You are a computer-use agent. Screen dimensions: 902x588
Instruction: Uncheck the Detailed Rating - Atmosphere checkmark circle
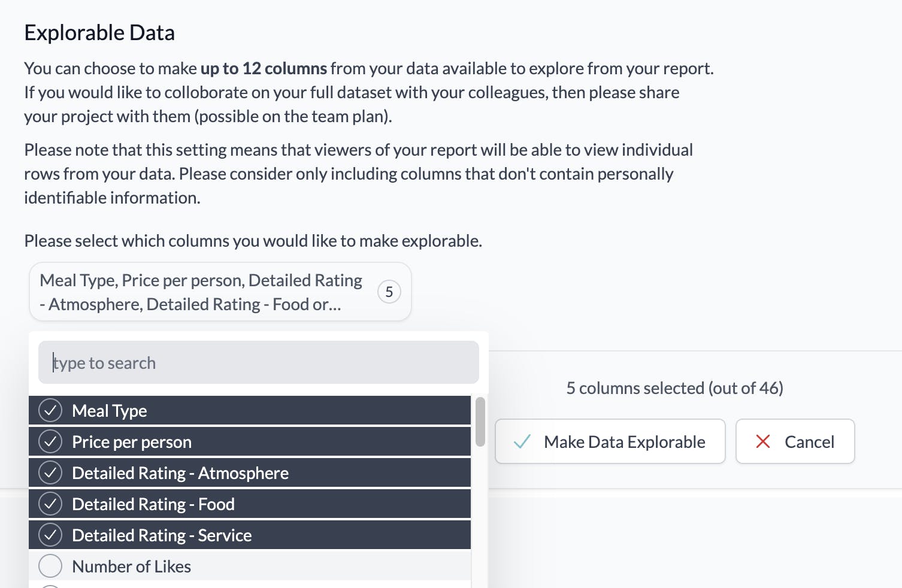coord(50,473)
